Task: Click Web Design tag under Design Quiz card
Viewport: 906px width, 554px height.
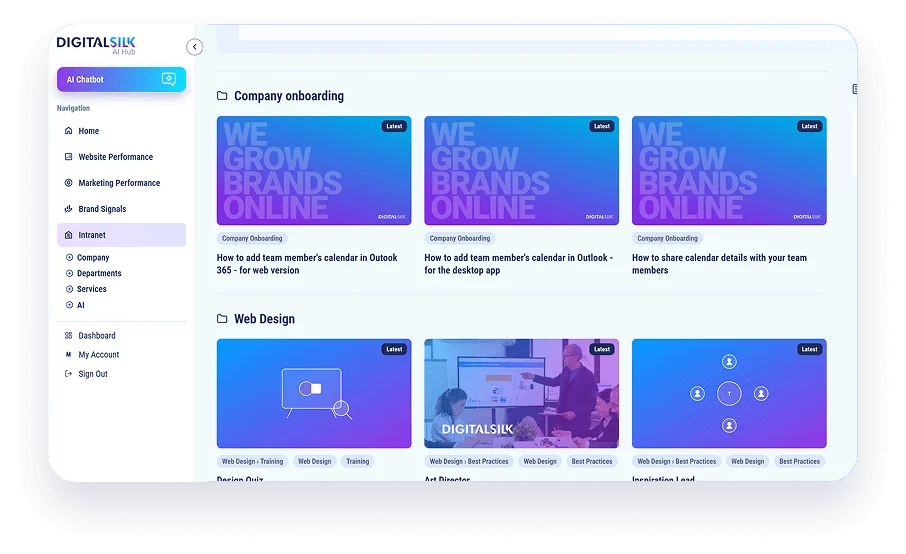Action: click(315, 461)
